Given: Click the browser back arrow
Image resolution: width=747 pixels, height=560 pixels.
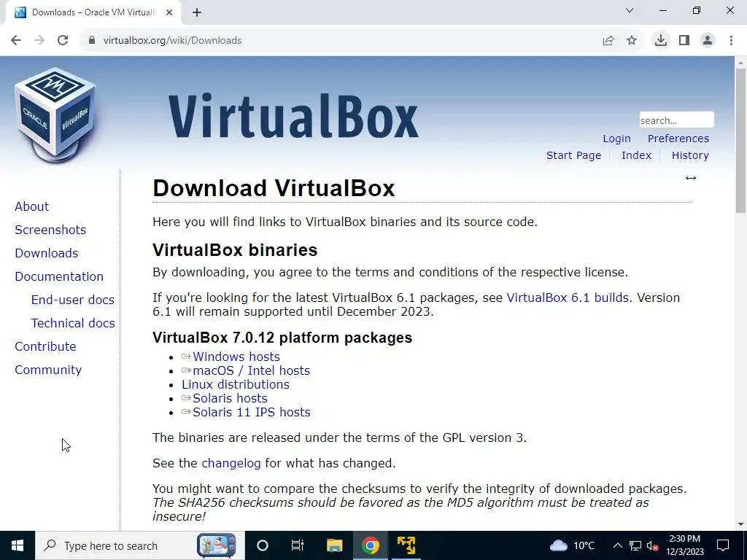Looking at the screenshot, I should [x=16, y=41].
